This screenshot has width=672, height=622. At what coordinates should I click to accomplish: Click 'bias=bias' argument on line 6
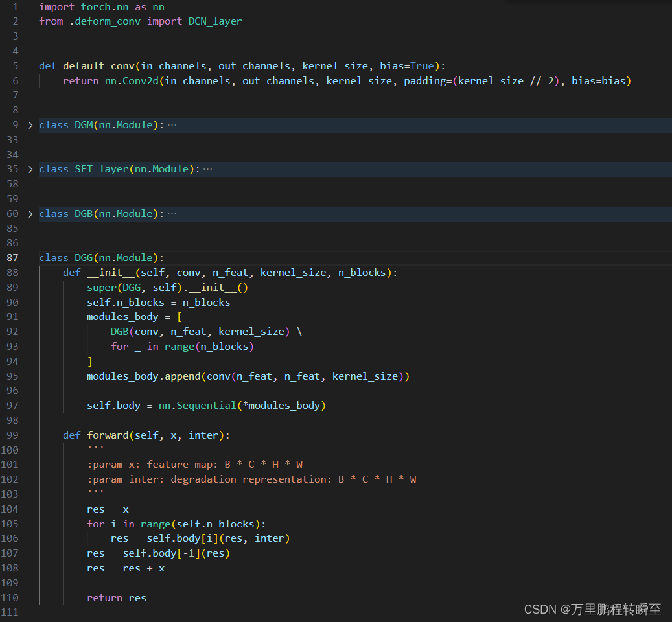point(599,81)
